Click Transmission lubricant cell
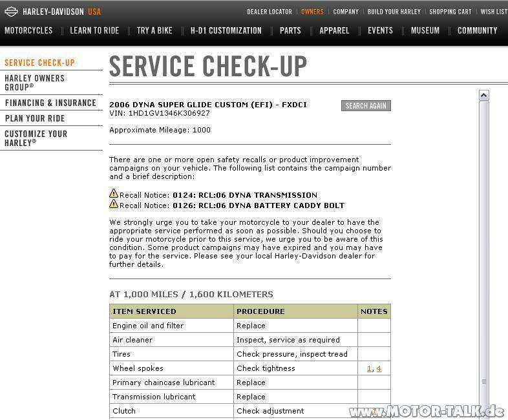This screenshot has width=508, height=420. click(x=171, y=397)
